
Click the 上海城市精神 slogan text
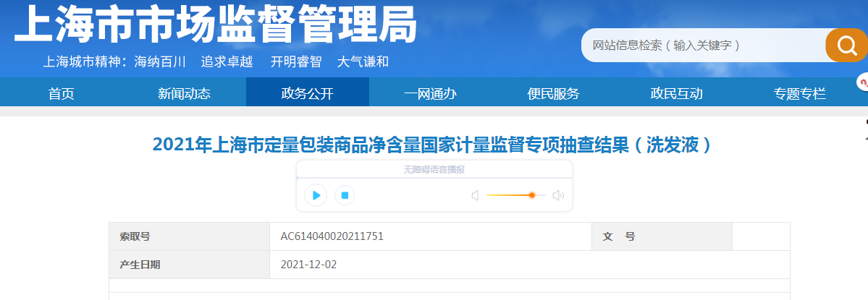(216, 62)
